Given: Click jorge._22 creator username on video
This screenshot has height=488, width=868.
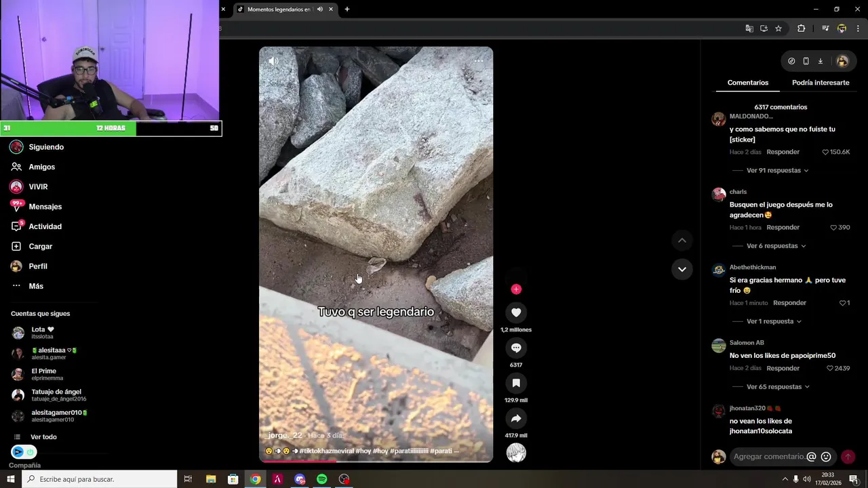Looking at the screenshot, I should tap(285, 435).
